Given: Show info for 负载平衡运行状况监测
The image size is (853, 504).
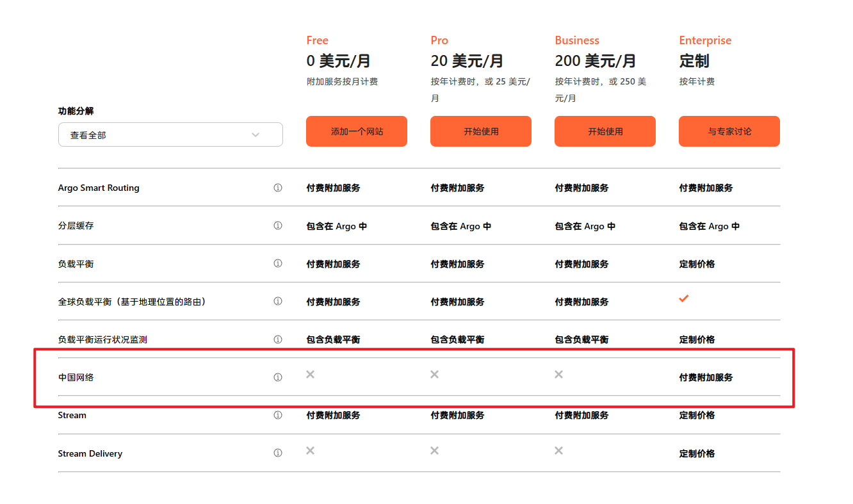Looking at the screenshot, I should (278, 339).
